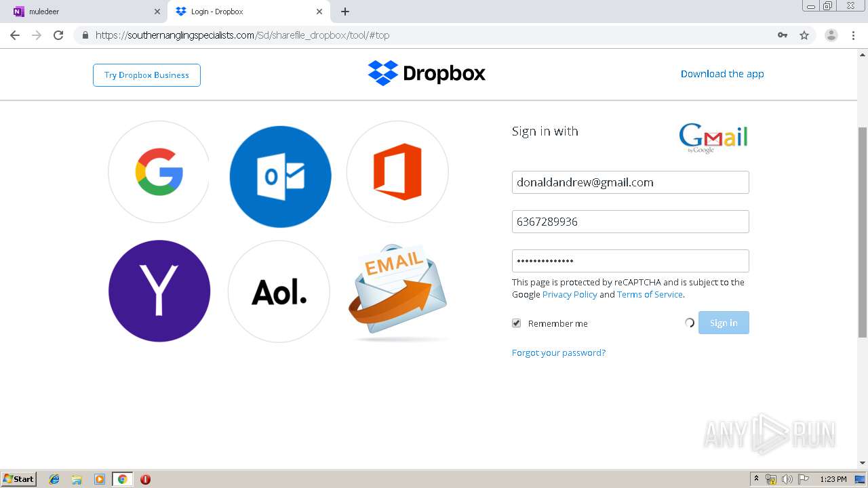
Task: Choose the other EMAIL envelope icon
Action: click(398, 291)
